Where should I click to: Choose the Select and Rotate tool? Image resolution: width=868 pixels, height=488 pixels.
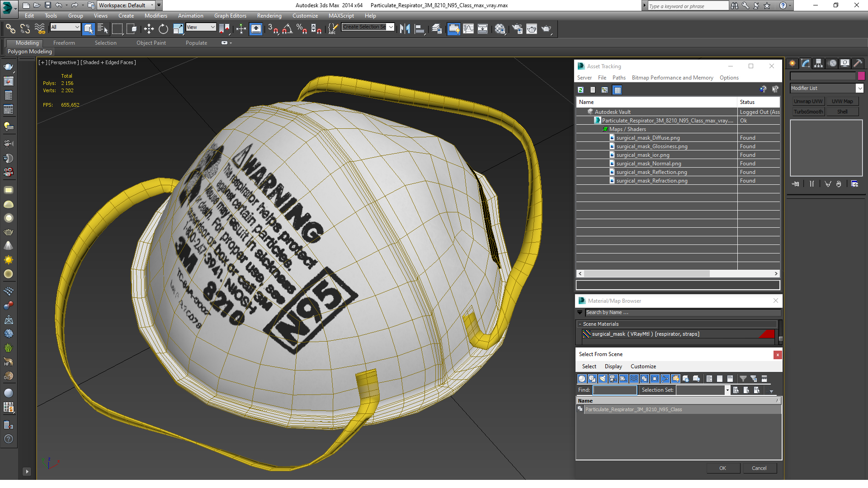click(163, 29)
